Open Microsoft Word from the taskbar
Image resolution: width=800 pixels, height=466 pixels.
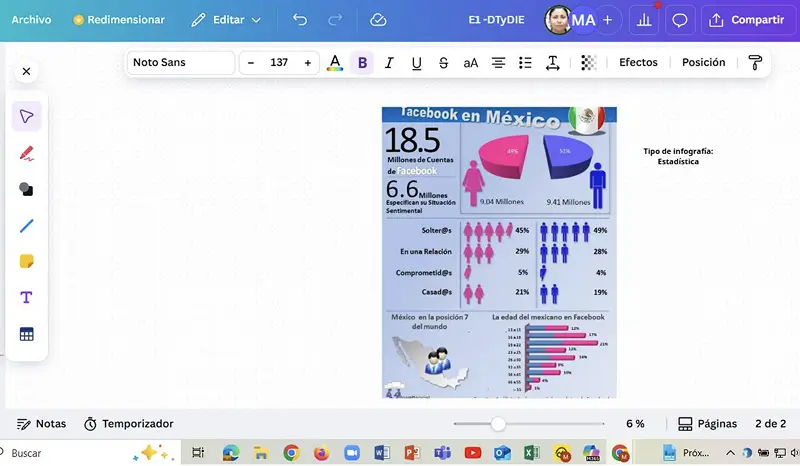click(381, 453)
